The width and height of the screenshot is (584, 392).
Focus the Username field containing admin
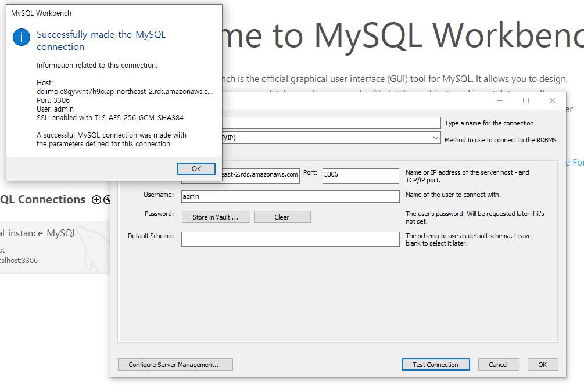click(x=290, y=196)
